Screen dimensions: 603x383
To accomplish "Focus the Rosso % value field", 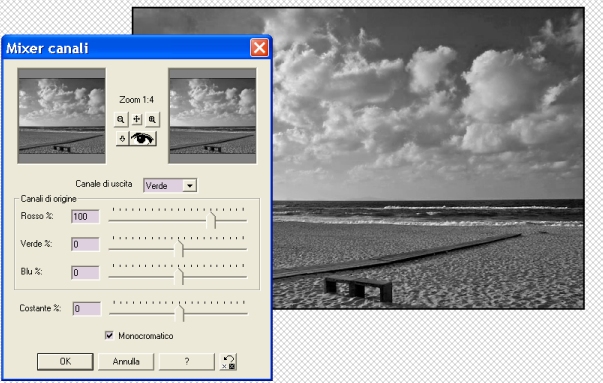I will tap(85, 216).
